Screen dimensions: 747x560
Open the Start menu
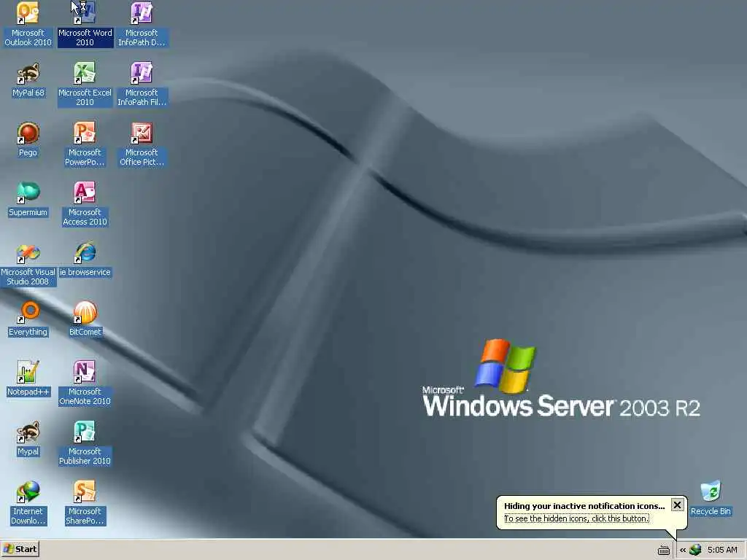20,550
